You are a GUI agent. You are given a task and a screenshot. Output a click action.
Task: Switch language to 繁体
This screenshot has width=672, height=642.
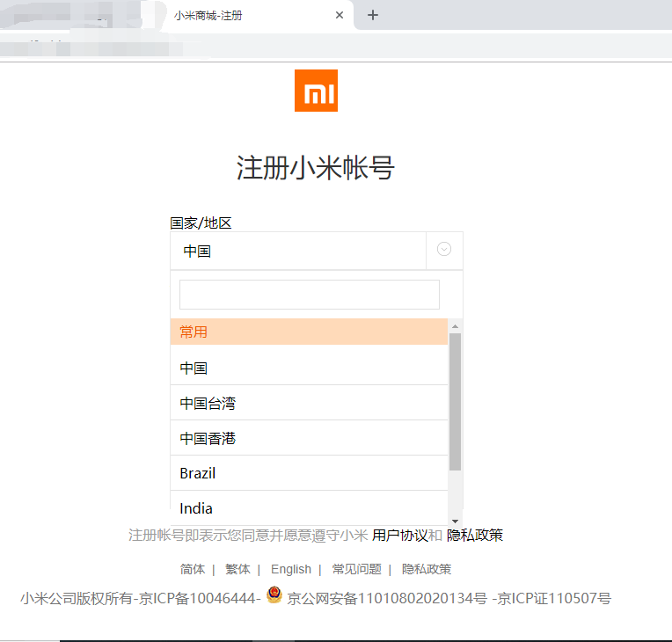237,569
